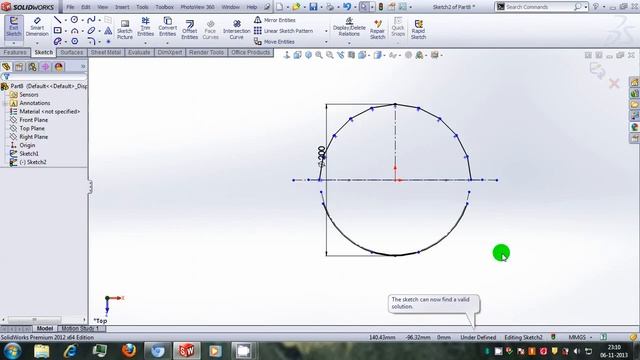Click the Mirror Entities command

[274, 20]
